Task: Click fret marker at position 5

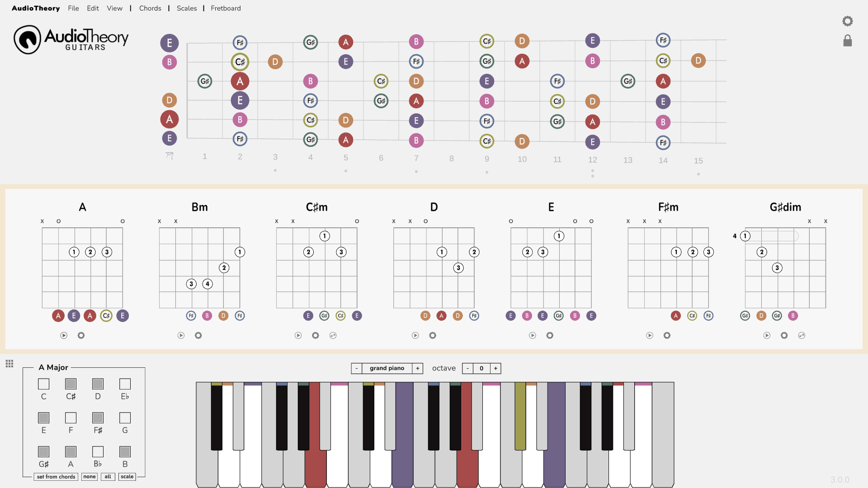Action: pos(345,171)
